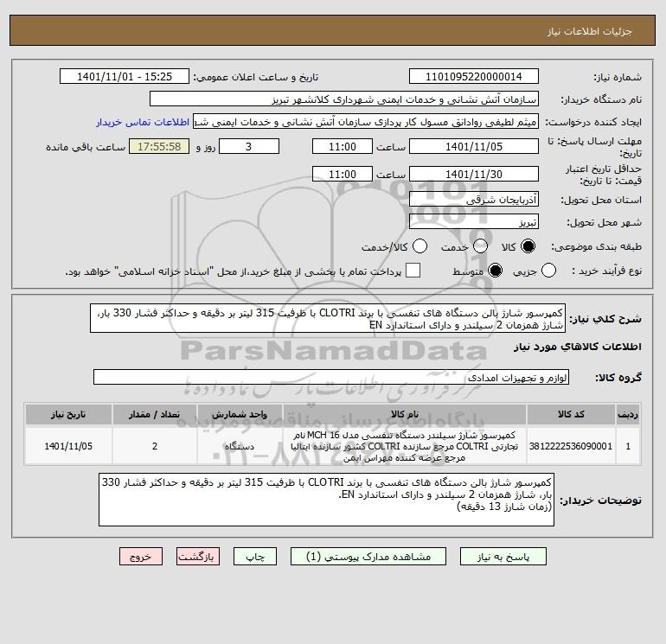Click announcement date field 1401/11/01 - 15:25
Image resolution: width=666 pixels, height=644 pixels.
125,76
